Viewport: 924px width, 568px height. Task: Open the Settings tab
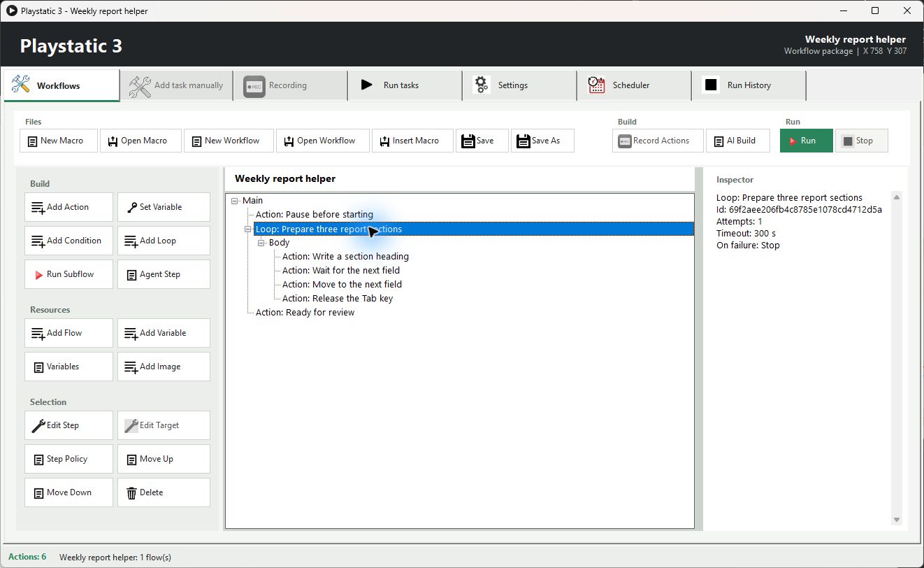(520, 85)
